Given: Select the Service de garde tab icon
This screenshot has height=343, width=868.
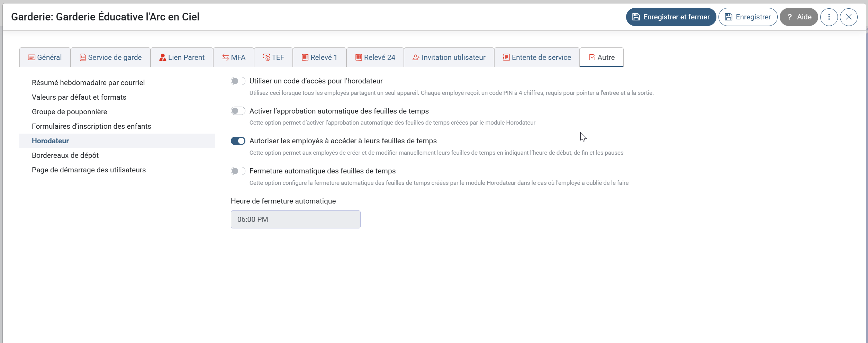Looking at the screenshot, I should [x=83, y=57].
